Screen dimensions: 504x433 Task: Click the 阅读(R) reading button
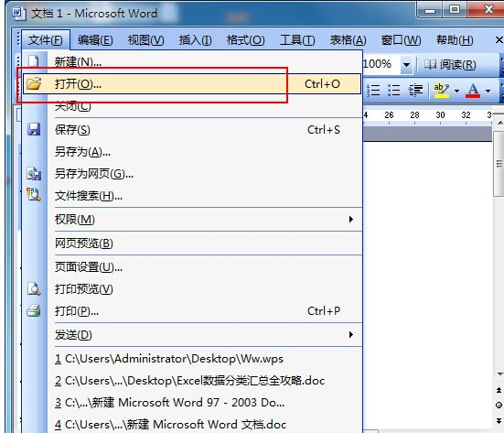pos(450,65)
